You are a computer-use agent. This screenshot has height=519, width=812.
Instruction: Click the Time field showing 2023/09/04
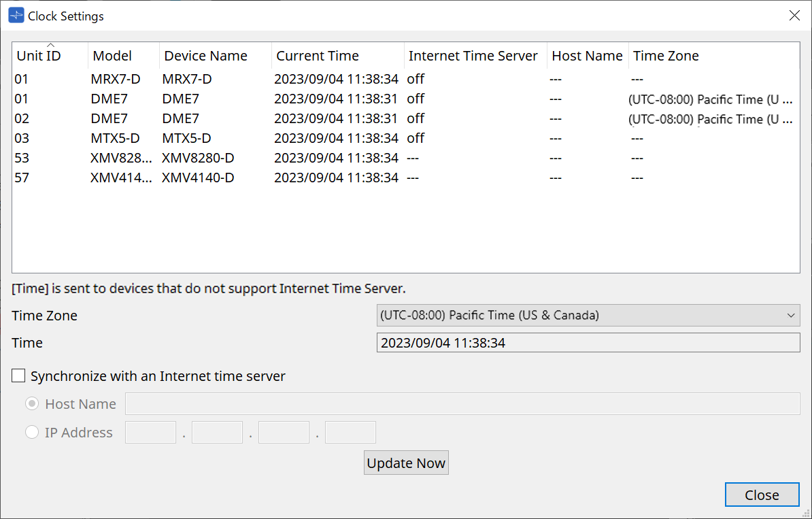(588, 343)
